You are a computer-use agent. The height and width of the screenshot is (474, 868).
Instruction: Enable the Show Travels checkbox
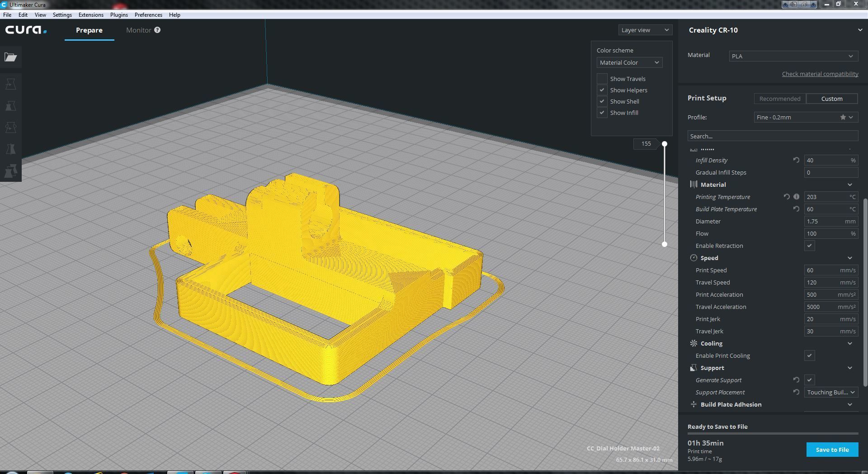[602, 79]
